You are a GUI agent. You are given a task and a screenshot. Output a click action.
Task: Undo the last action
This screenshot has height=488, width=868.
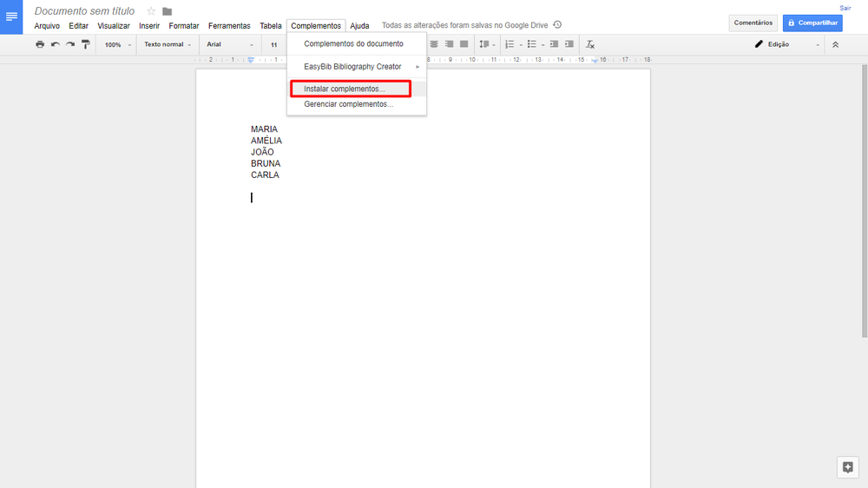[56, 44]
